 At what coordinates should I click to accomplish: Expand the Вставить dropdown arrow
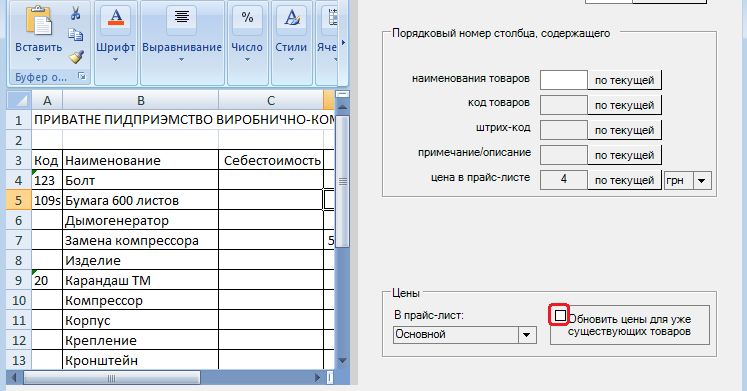coord(38,60)
